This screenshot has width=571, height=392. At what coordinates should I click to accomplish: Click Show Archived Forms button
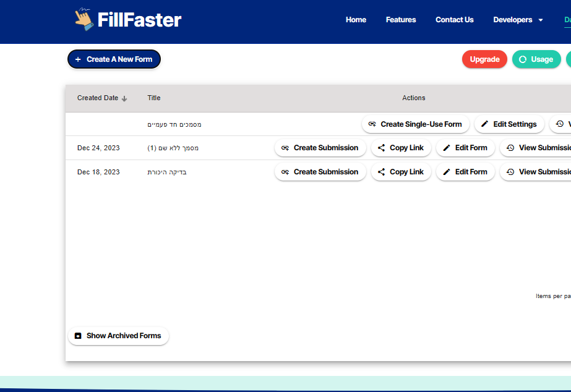118,336
